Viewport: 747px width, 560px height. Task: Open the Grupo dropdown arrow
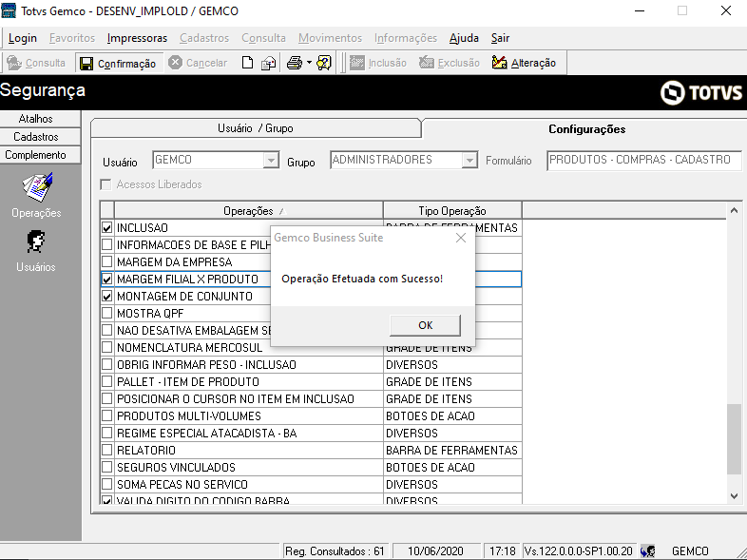pos(469,160)
